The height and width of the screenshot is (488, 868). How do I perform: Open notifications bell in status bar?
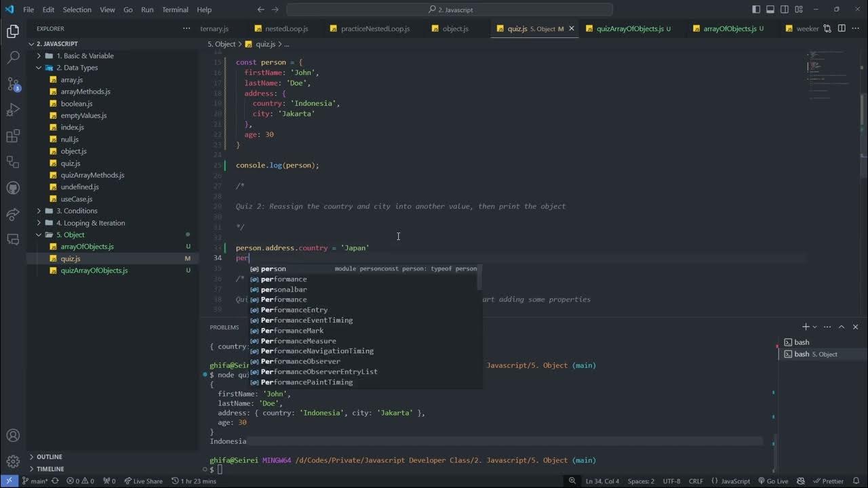coord(856,481)
